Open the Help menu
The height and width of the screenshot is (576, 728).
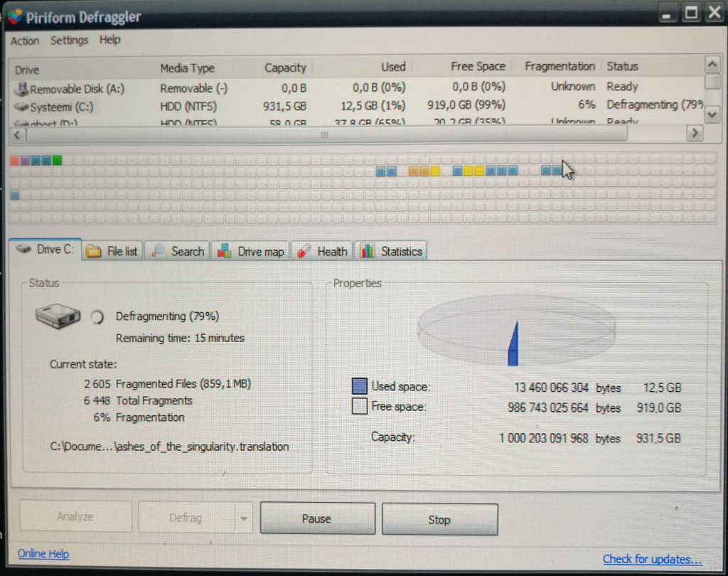(109, 40)
